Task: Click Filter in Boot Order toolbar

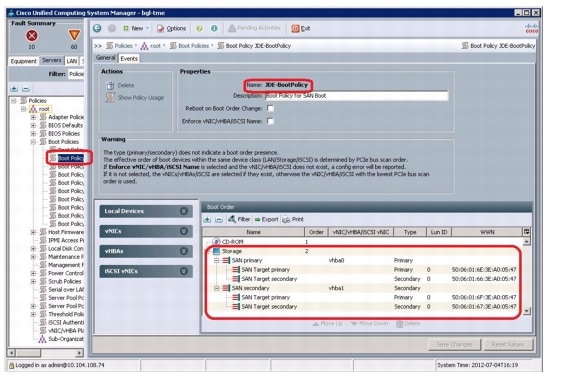Action: pyautogui.click(x=239, y=219)
